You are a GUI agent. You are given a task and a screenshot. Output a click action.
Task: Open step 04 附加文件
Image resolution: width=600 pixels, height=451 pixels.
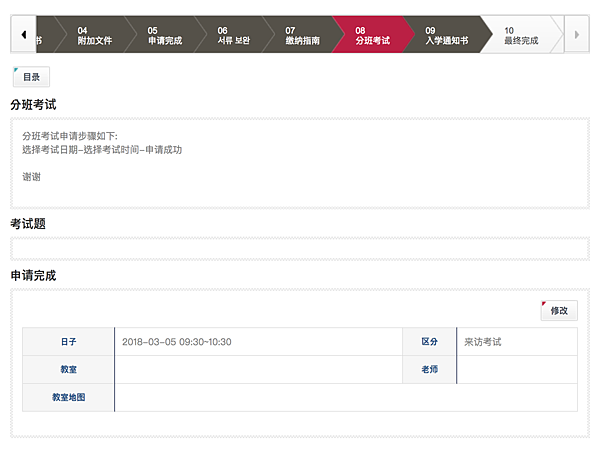[x=95, y=35]
